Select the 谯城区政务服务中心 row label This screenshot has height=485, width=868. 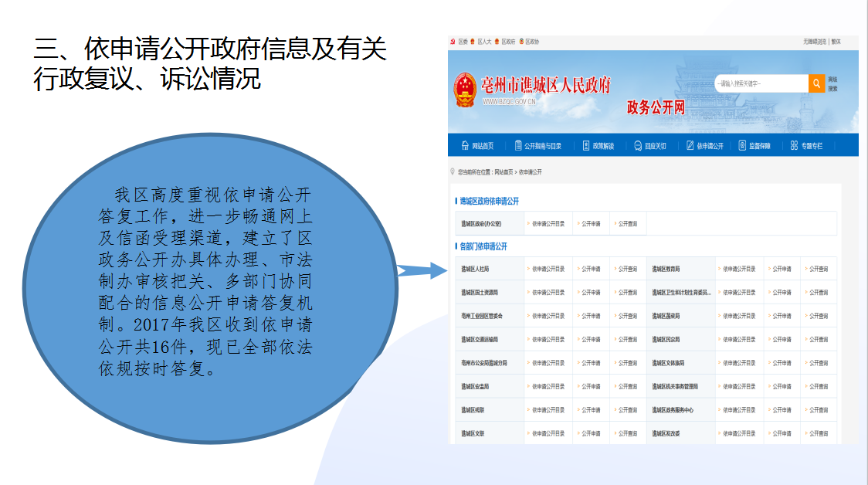[673, 410]
